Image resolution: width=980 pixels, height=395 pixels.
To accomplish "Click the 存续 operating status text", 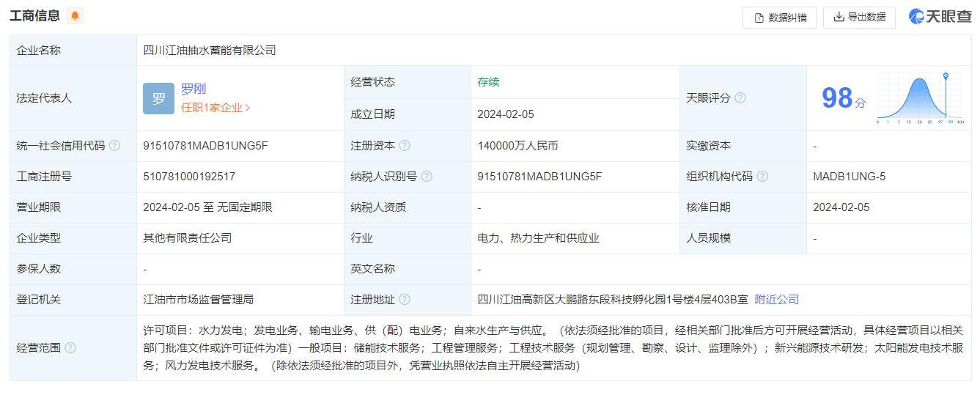I will [x=488, y=82].
